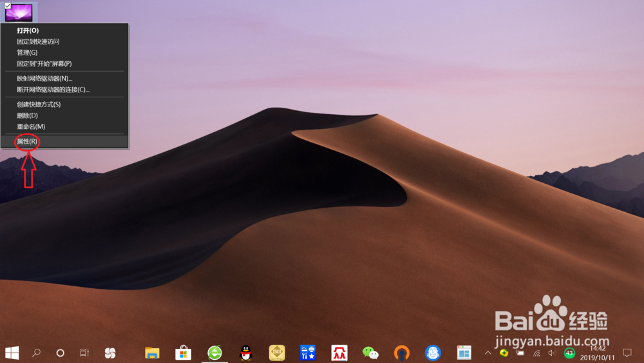Choose 映射网络驱动器(N)... menu entry
The image size is (644, 363).
tap(64, 79)
